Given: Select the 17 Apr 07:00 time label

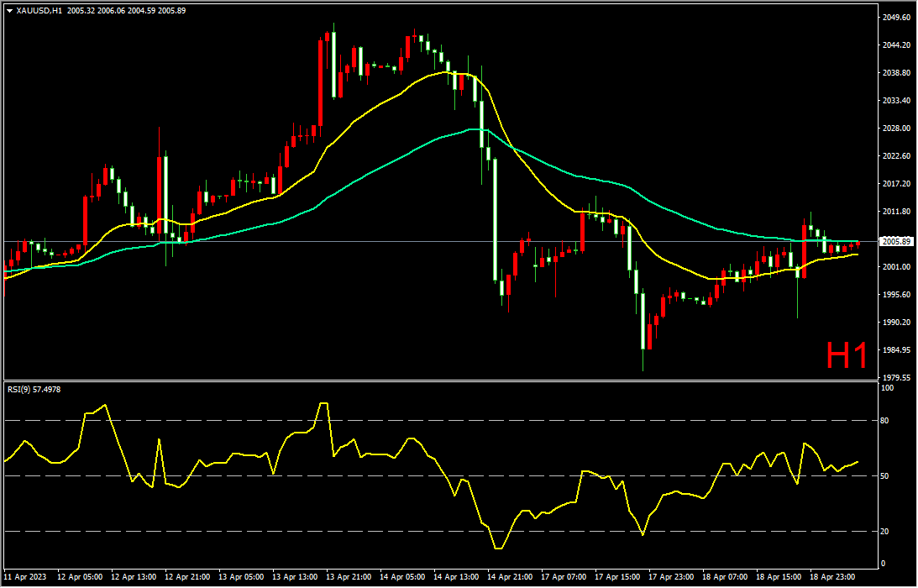Looking at the screenshot, I should click(564, 577).
